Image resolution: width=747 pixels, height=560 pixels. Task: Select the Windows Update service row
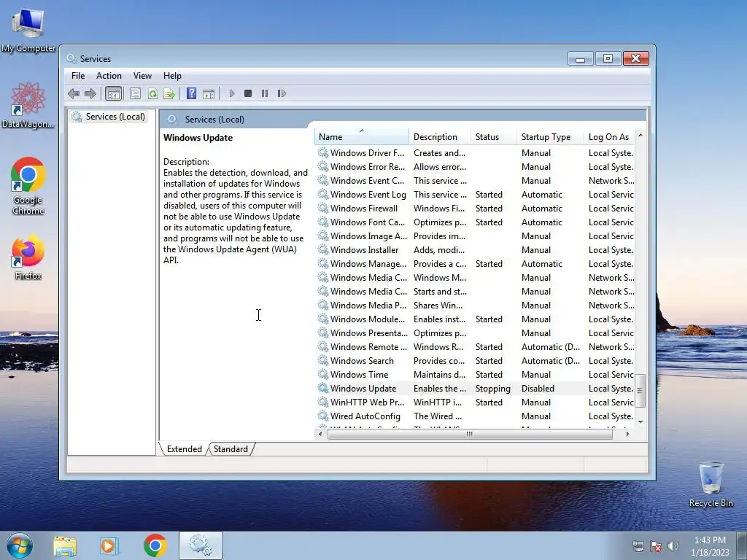(475, 389)
